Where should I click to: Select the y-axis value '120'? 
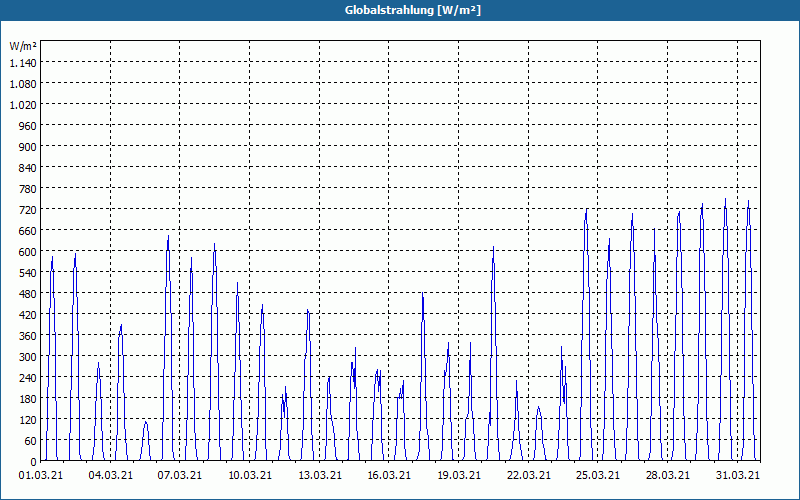pyautogui.click(x=29, y=420)
